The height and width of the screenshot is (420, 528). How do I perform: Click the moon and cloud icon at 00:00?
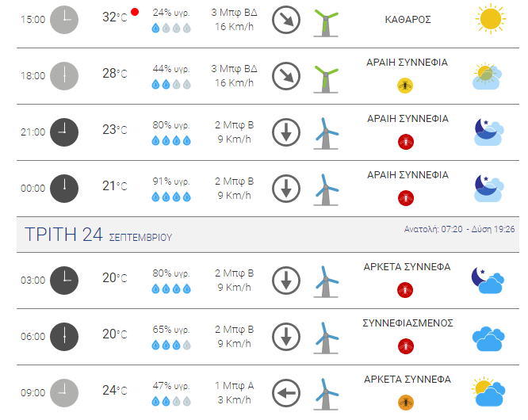pyautogui.click(x=489, y=188)
